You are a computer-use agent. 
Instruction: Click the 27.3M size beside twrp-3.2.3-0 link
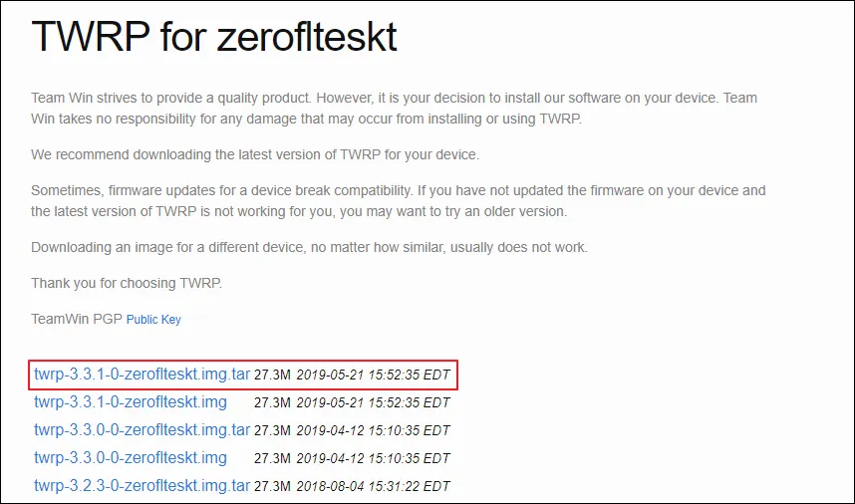point(272,487)
